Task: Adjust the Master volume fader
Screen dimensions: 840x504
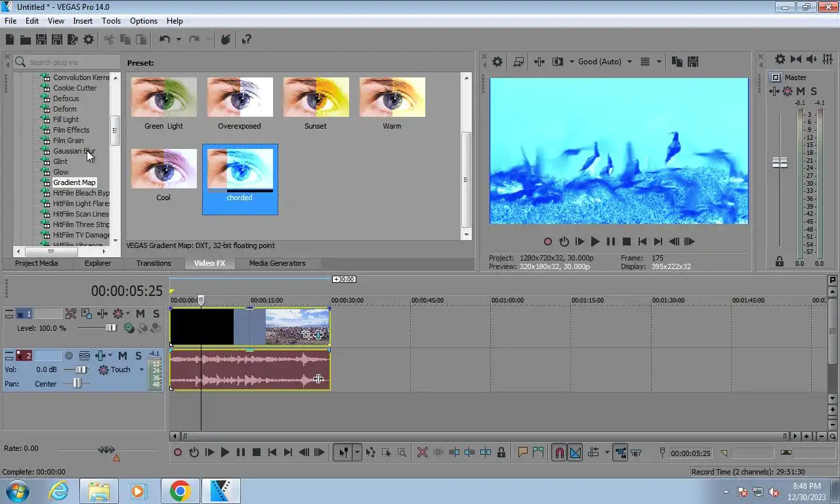Action: point(780,162)
